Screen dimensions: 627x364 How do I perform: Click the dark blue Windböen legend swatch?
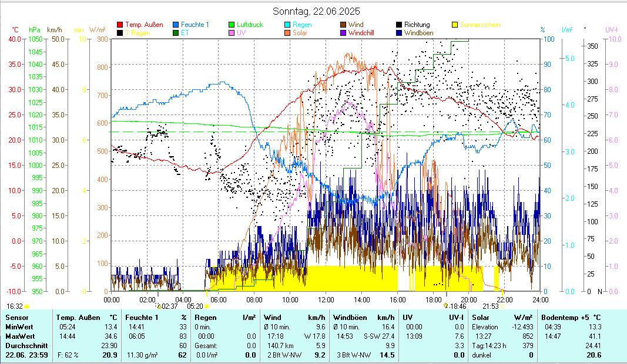399,33
